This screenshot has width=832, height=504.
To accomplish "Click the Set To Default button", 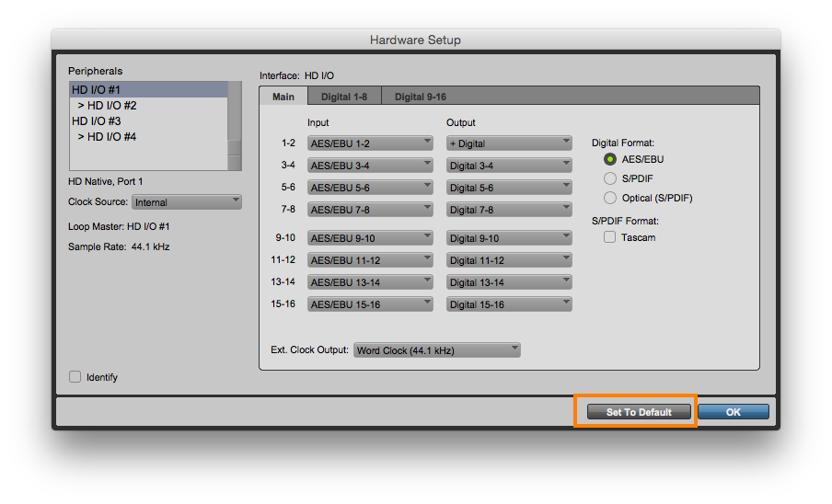I will coord(639,412).
